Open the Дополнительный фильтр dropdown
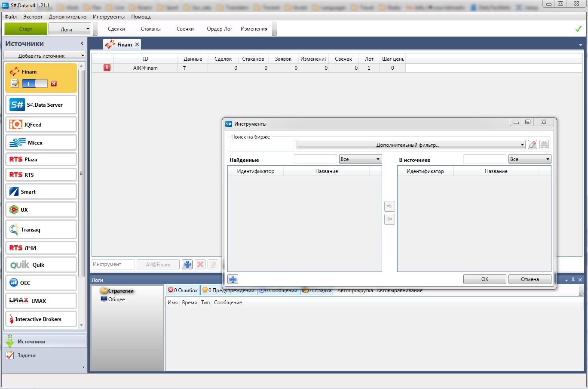Viewport: 588px width, 389px height. click(x=411, y=145)
